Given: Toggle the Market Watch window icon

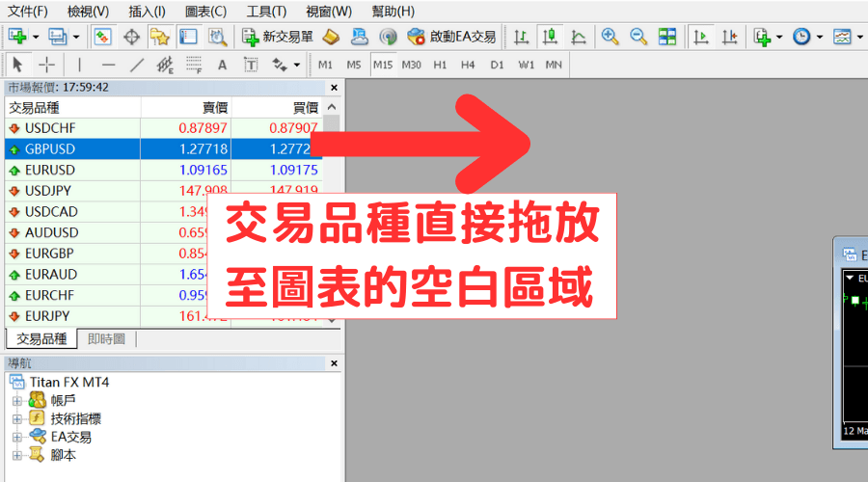Looking at the screenshot, I should pyautogui.click(x=102, y=37).
